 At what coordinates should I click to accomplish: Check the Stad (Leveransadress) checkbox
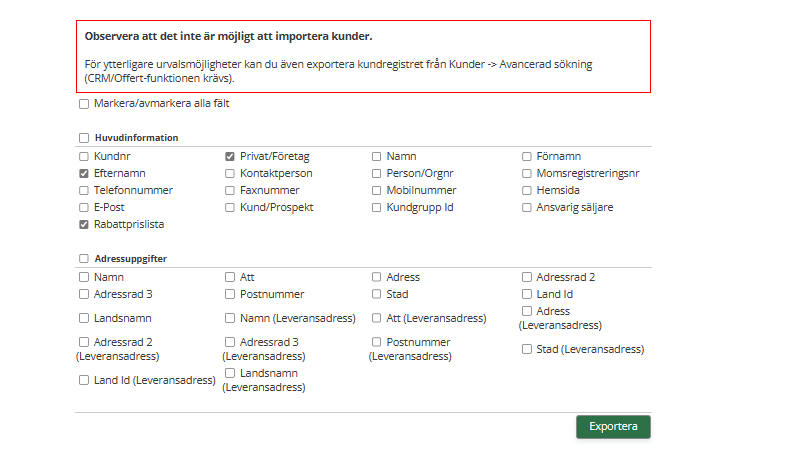point(527,350)
